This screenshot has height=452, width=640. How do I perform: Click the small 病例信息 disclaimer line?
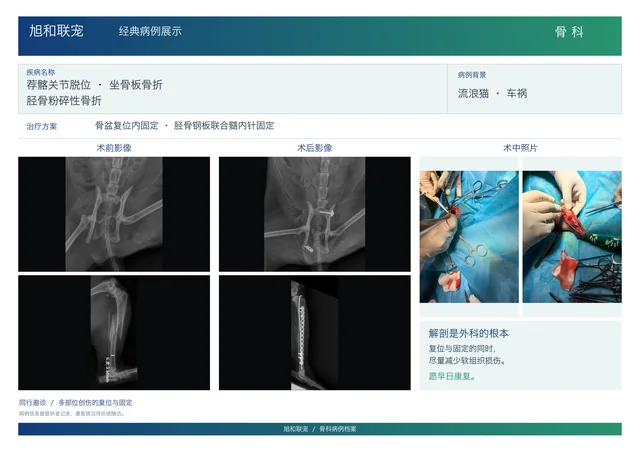point(71,414)
